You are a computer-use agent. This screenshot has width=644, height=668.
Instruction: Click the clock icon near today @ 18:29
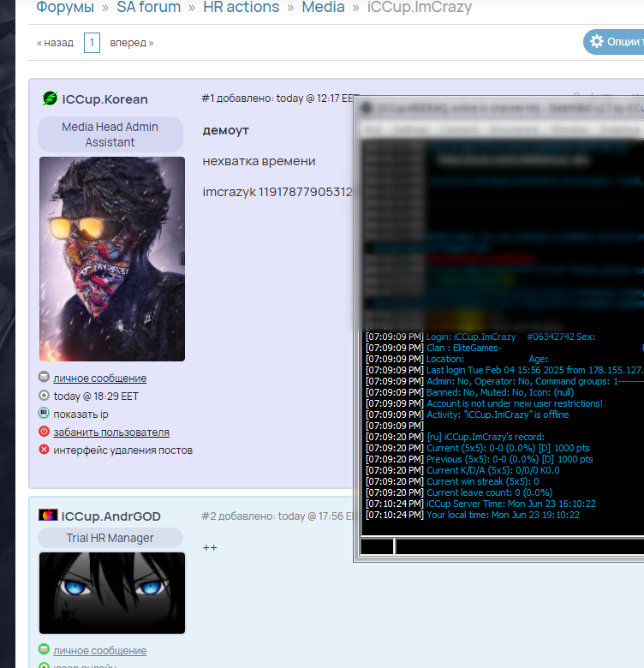coord(44,395)
